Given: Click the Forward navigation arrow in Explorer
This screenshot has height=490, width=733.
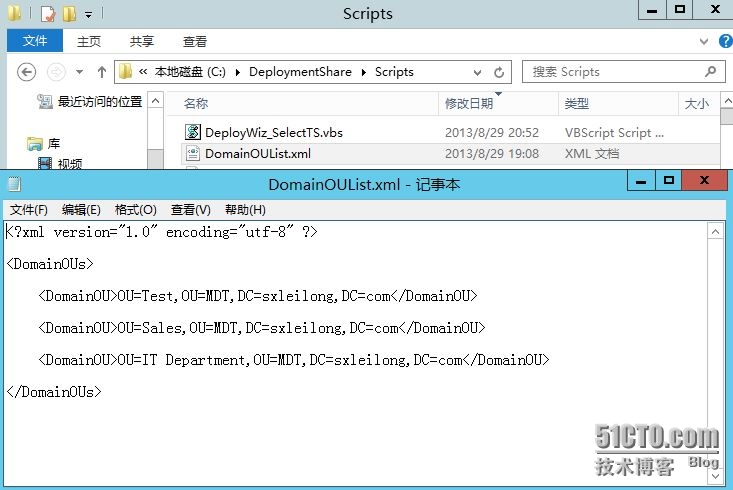Looking at the screenshot, I should (56, 72).
